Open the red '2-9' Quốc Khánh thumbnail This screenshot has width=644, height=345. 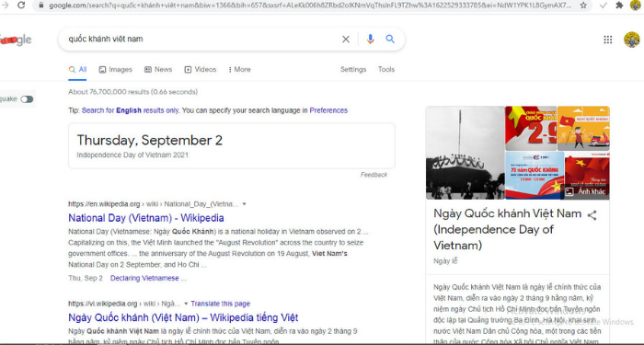coord(531,129)
